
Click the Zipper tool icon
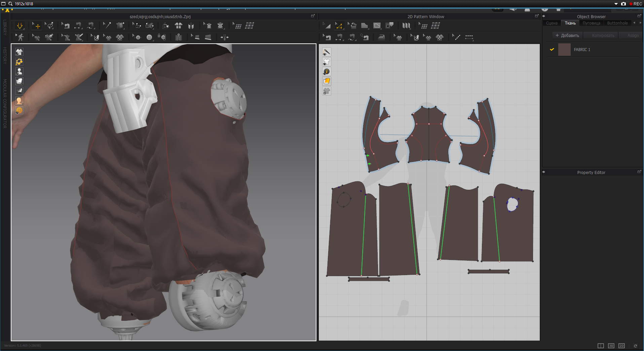pyautogui.click(x=179, y=37)
